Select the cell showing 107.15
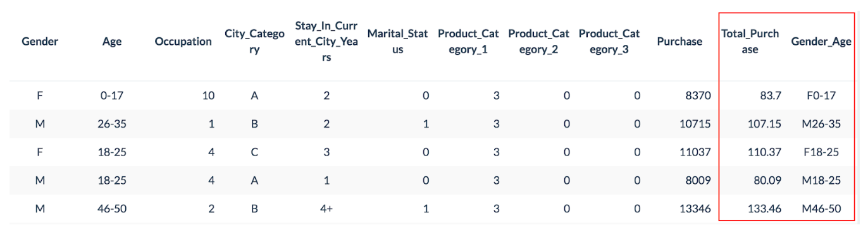Viewport: 868px width, 237px height. 764,124
